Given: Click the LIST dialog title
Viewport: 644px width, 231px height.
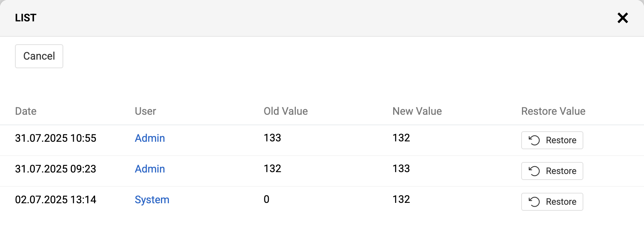Looking at the screenshot, I should click(25, 18).
